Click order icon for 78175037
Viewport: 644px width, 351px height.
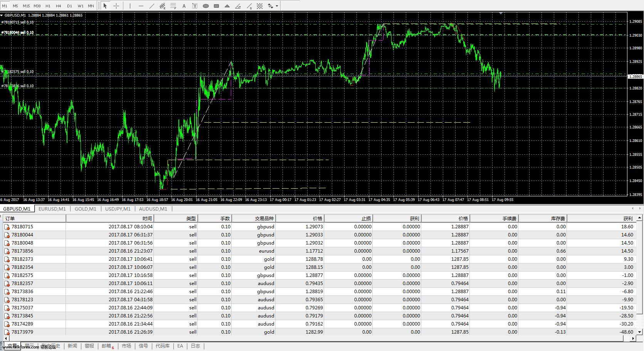[7, 308]
